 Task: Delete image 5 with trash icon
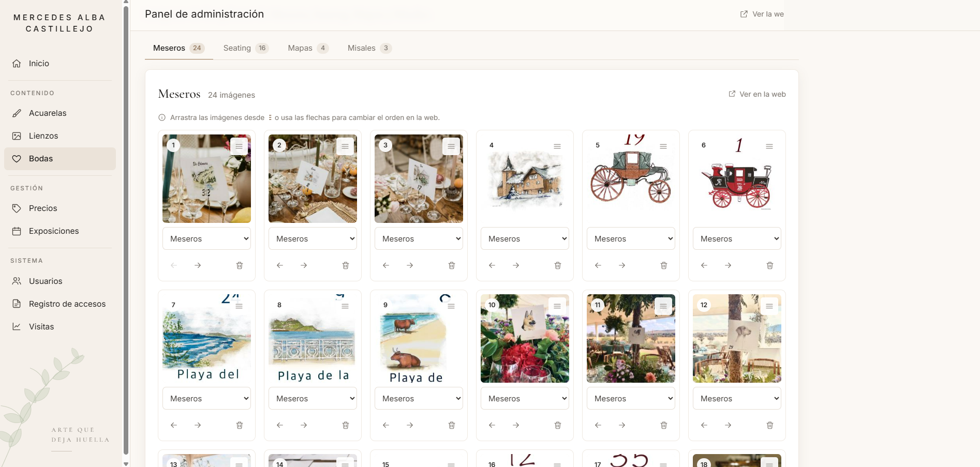pos(664,265)
